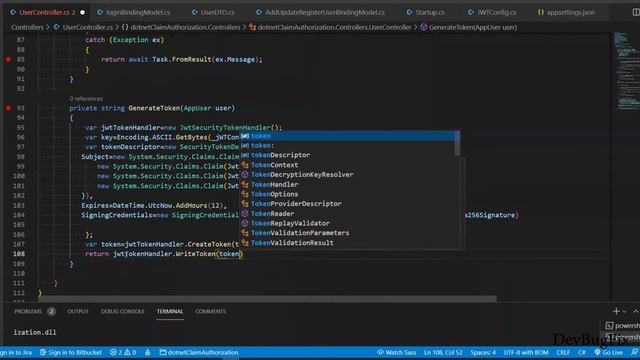The width and height of the screenshot is (640, 360).
Task: Click the UTF-8 with BOM encoding item
Action: [526, 352]
